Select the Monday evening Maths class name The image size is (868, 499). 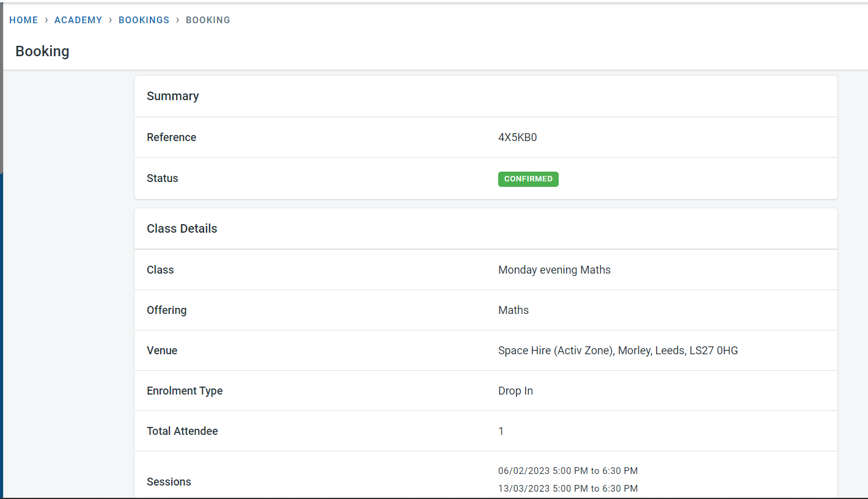coord(554,270)
